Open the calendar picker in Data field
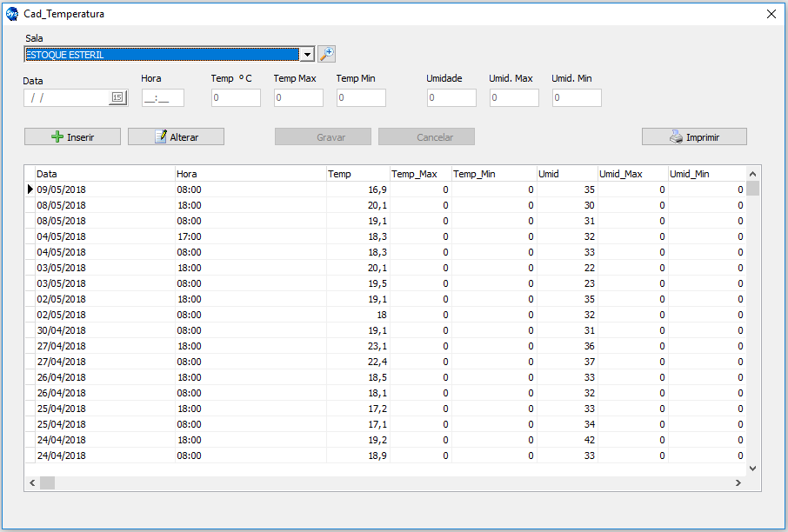 coord(117,97)
